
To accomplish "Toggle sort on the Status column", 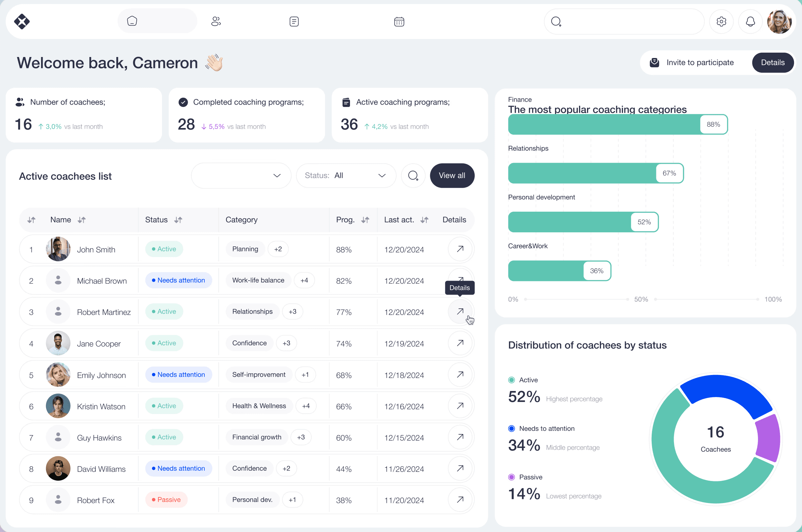I will click(x=178, y=220).
